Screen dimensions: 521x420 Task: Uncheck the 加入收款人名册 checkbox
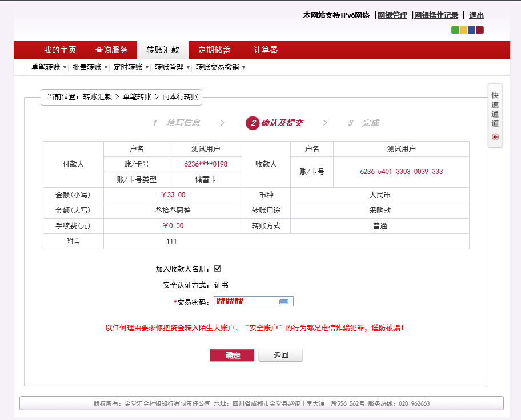click(x=217, y=269)
